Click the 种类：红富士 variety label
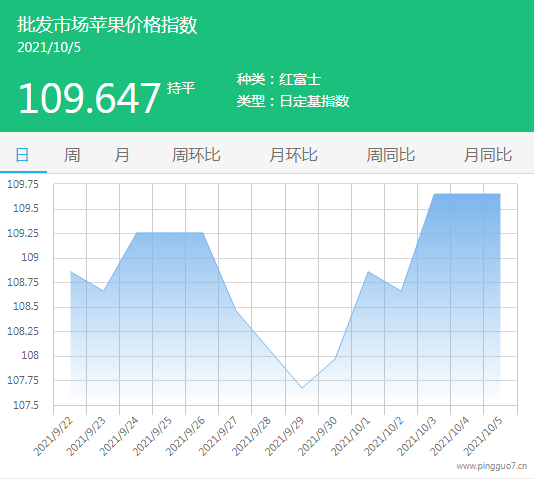 279,79
